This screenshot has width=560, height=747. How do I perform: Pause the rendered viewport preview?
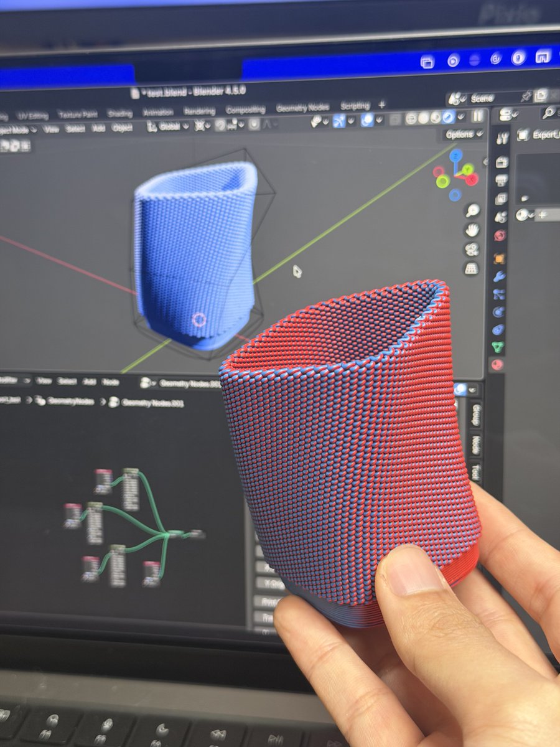pos(478,116)
